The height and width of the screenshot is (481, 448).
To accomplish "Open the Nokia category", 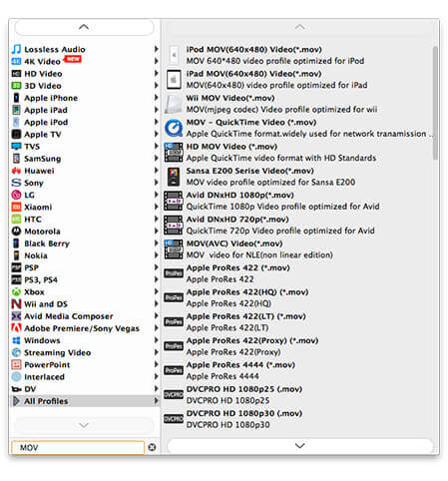I will 85,255.
